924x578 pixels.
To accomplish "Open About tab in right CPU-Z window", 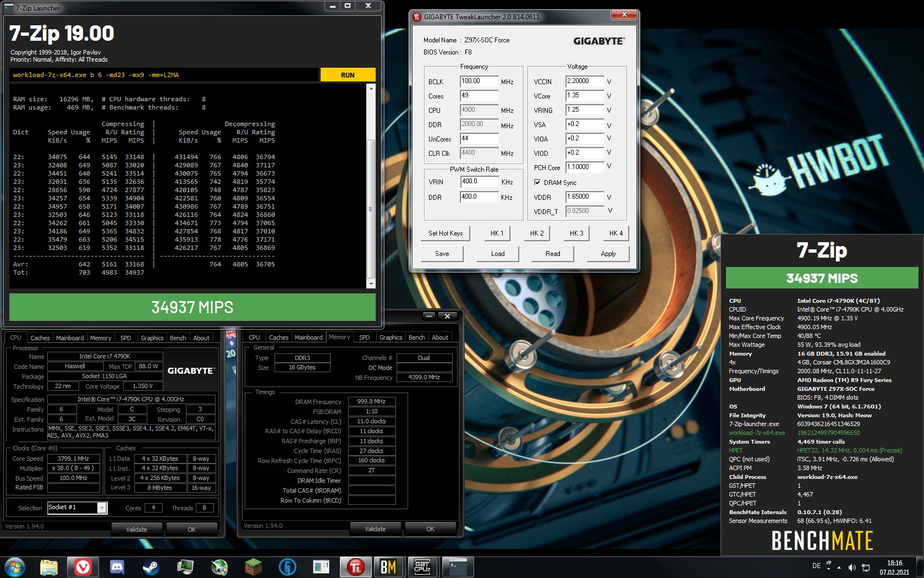I will 440,337.
